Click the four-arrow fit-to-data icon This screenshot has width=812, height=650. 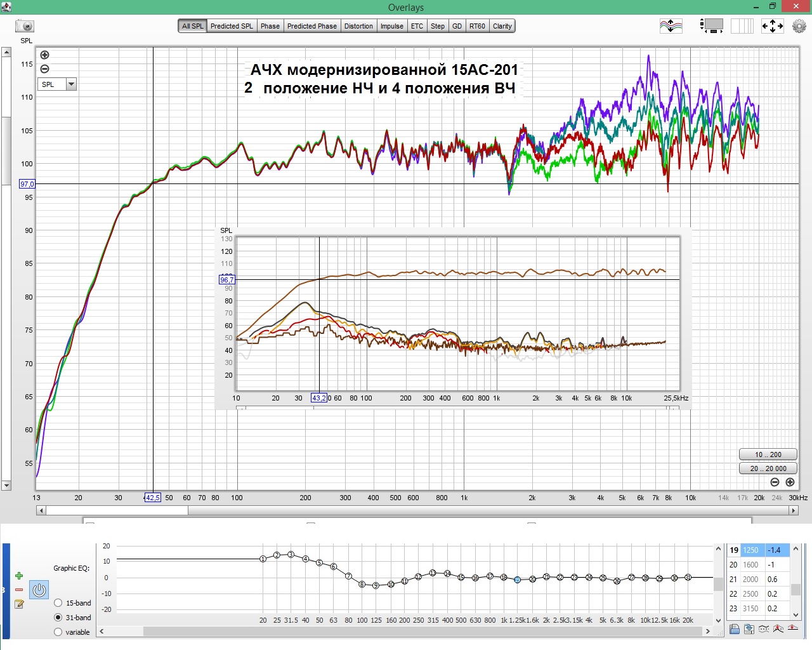pyautogui.click(x=772, y=26)
